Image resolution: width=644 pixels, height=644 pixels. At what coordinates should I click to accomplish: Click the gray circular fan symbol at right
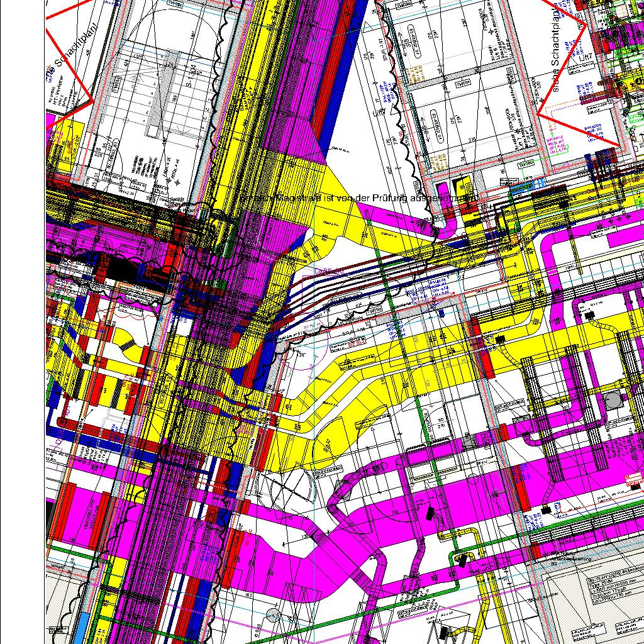(x=612, y=400)
